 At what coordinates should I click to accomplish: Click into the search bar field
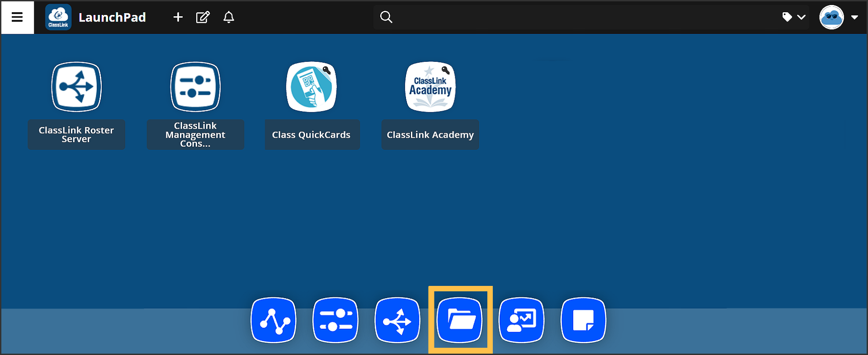(579, 17)
